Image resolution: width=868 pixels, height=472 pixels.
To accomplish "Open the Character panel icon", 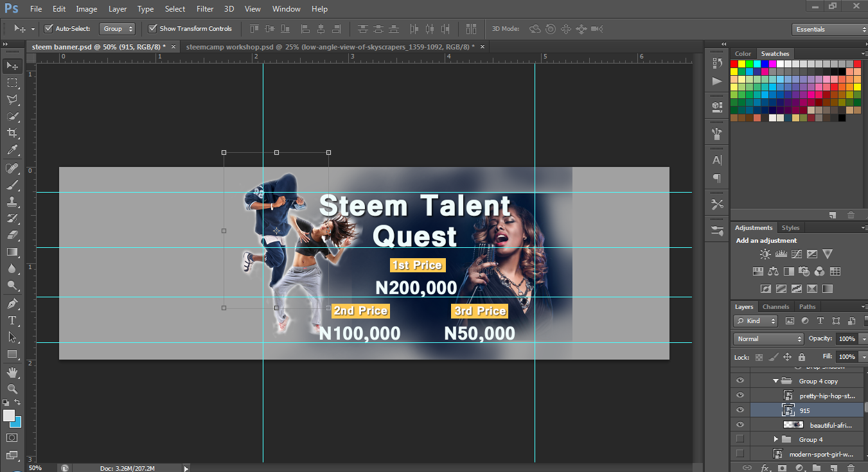I will 717,160.
